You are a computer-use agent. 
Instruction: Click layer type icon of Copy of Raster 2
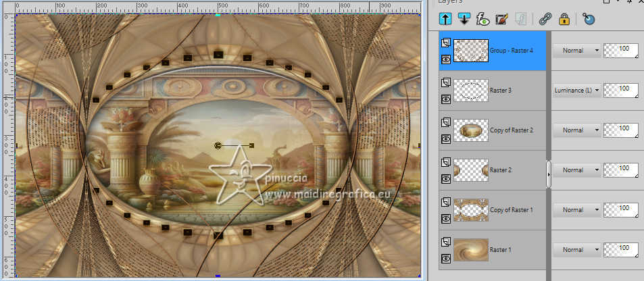pos(445,122)
